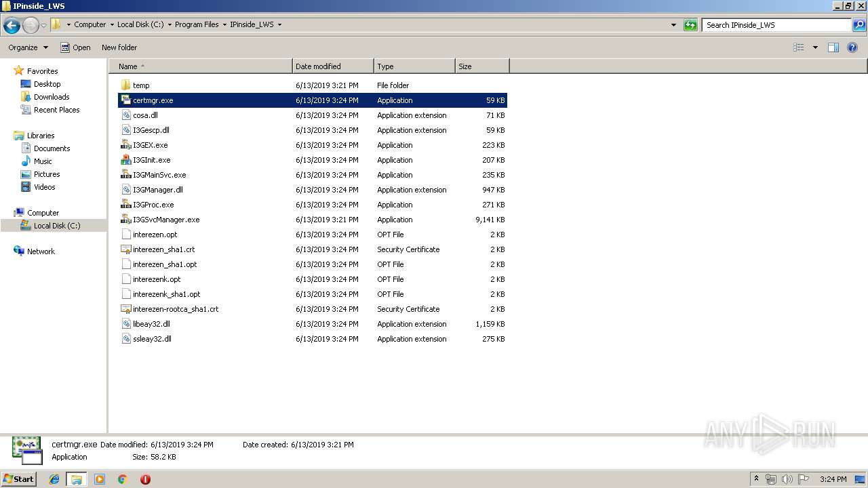Click the New folder button
This screenshot has height=488, width=868.
pos(119,47)
